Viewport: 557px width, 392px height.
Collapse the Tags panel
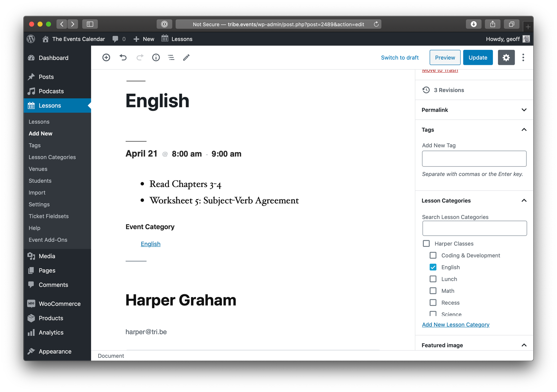[524, 130]
